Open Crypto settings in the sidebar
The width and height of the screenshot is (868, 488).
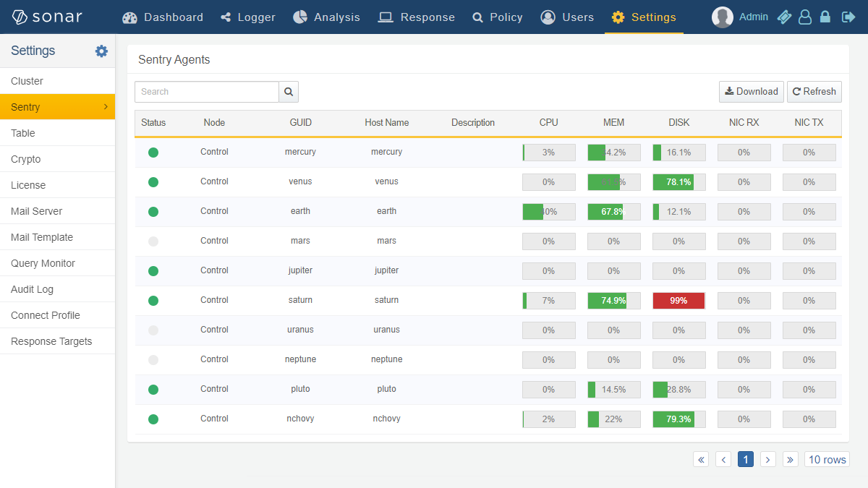[57, 159]
